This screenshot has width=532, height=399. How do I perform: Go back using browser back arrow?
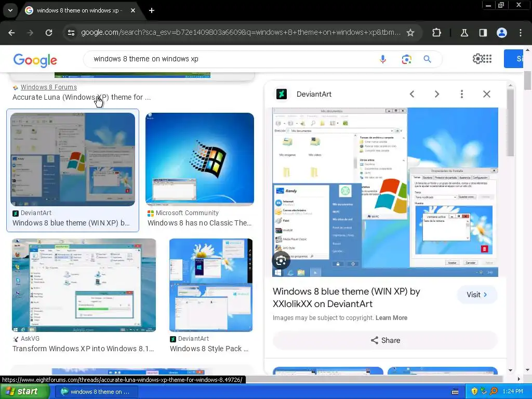11,33
